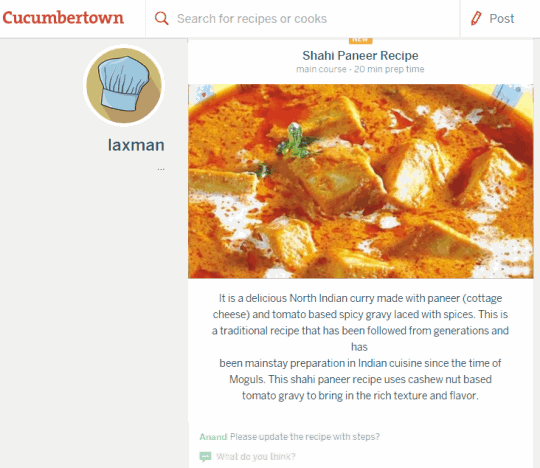Click the Post button label
The width and height of the screenshot is (540, 468).
click(x=502, y=19)
